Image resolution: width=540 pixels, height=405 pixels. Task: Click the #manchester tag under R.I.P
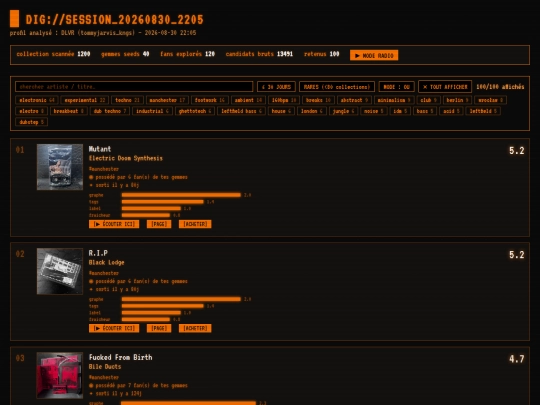point(104,273)
